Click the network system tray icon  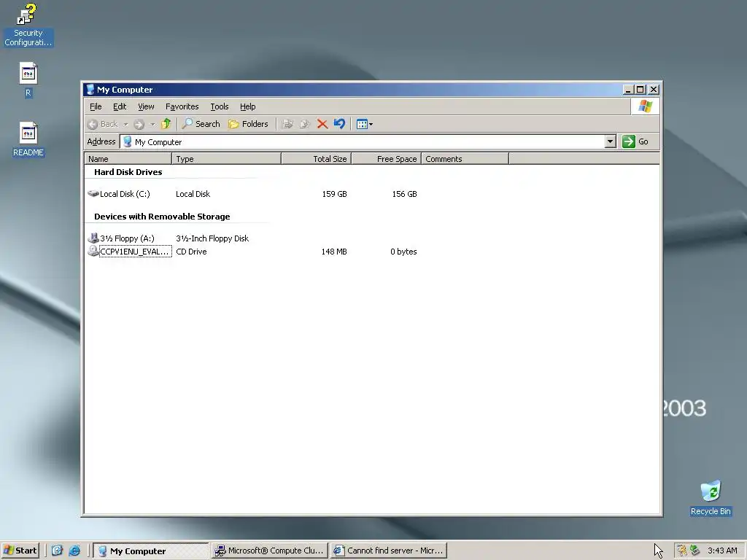click(x=695, y=551)
